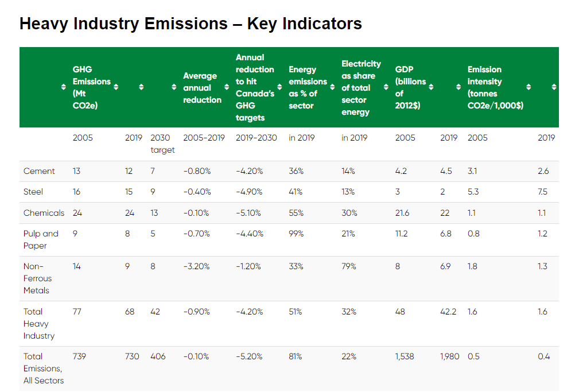Click the Total Heavy Industry row label
The width and height of the screenshot is (579, 392).
coord(39,323)
